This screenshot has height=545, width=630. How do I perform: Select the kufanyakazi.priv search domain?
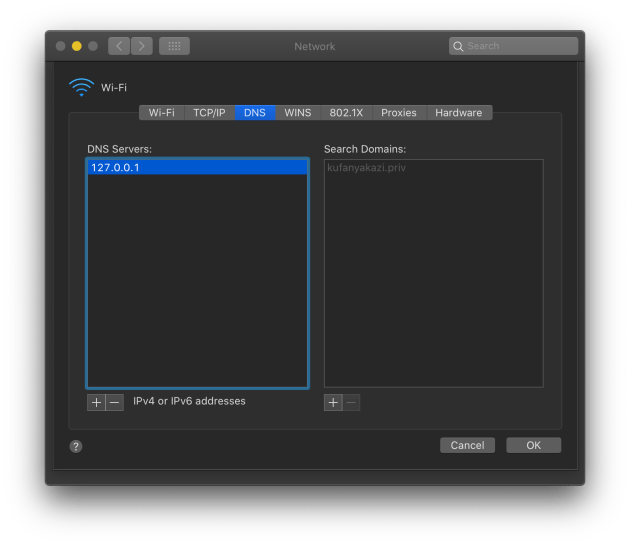pyautogui.click(x=367, y=168)
